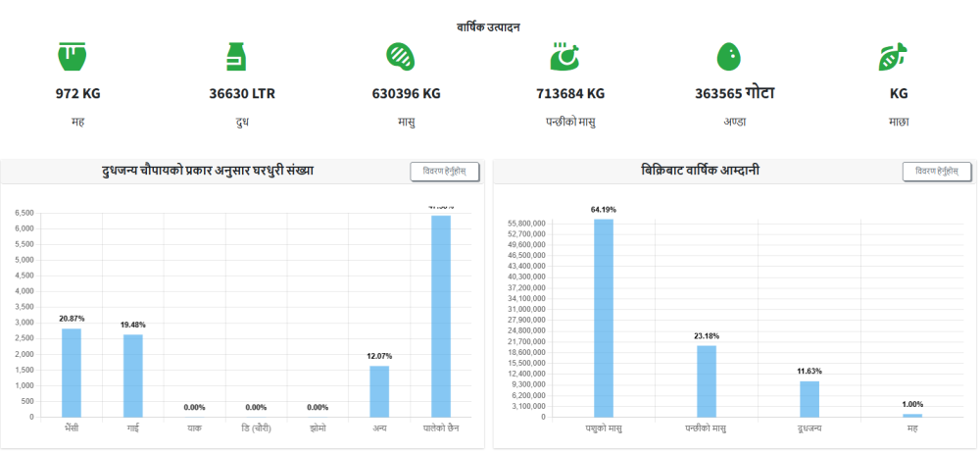The height and width of the screenshot is (452, 980).
Task: Select the small मह bar at 1.00%
Action: coord(912,415)
